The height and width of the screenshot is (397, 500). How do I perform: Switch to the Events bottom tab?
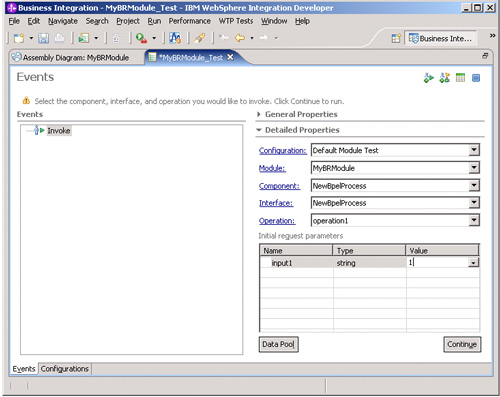[x=24, y=369]
